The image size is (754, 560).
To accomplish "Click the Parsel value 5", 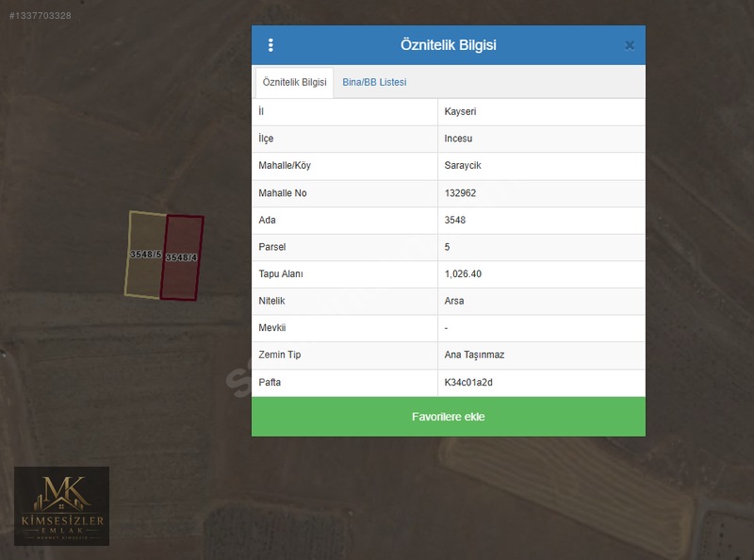I will tap(447, 247).
